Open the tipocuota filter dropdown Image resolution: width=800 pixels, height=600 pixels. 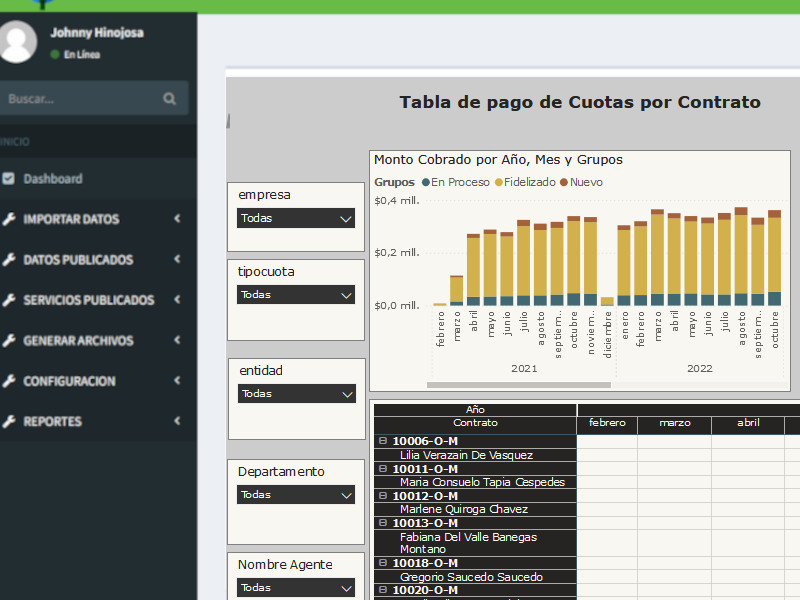[296, 295]
